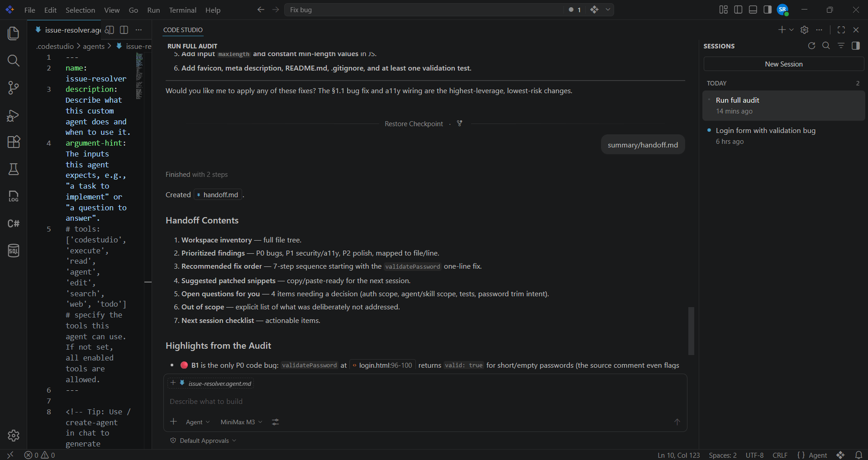Open the Run and Debug view
This screenshot has height=460, width=868.
(x=14, y=115)
